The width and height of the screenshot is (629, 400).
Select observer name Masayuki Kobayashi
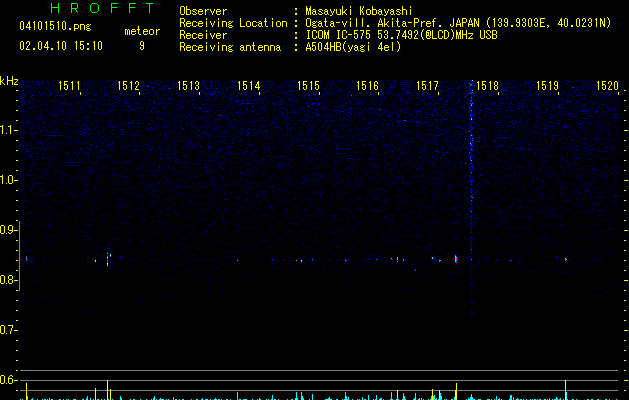click(x=359, y=11)
